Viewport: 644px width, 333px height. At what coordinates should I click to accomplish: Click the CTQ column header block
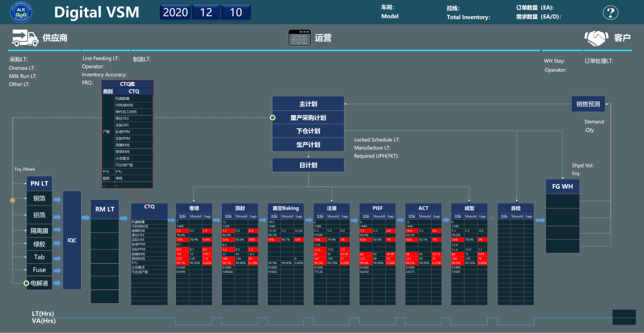(x=150, y=211)
